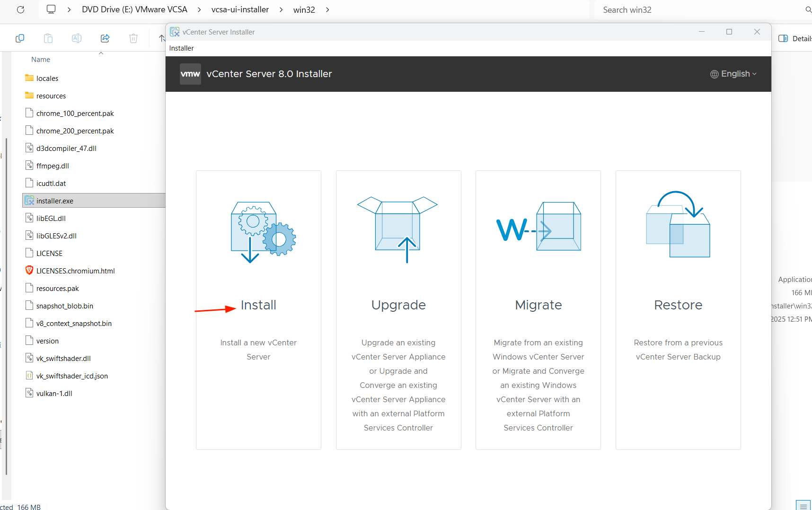Click the LICENSES.chromium.html Brave icon
Image resolution: width=812 pixels, height=510 pixels.
pyautogui.click(x=29, y=271)
